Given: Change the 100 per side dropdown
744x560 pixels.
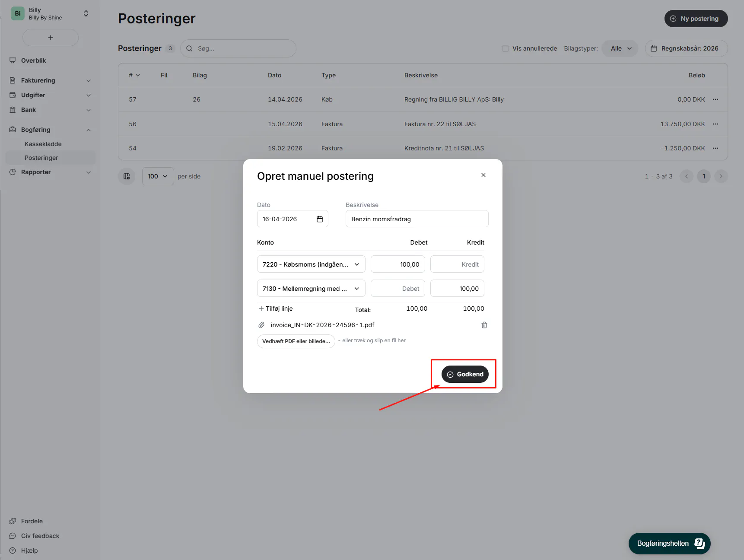Looking at the screenshot, I should 158,176.
